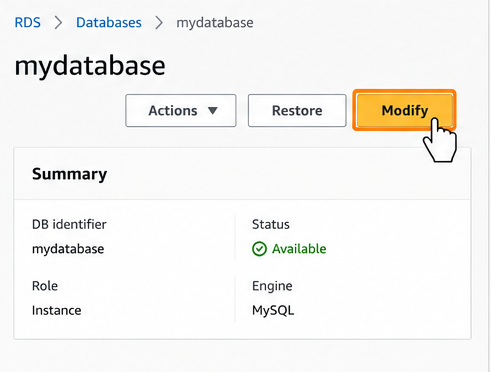Select the mydatabase breadcrumb text
The height and width of the screenshot is (372, 491).
tap(215, 23)
